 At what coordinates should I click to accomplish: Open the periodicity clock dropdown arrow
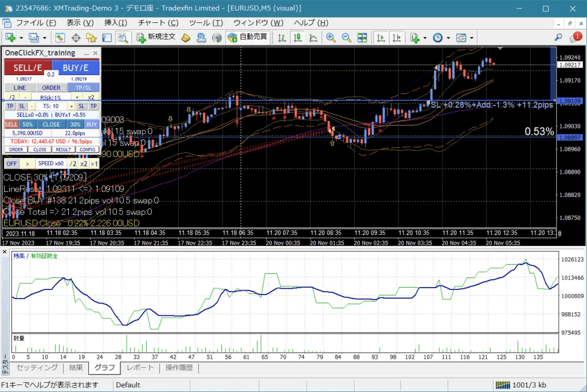click(x=448, y=38)
